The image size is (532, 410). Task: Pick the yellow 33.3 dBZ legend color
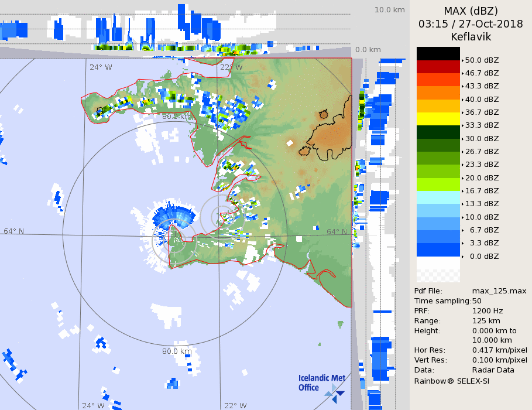(438, 119)
